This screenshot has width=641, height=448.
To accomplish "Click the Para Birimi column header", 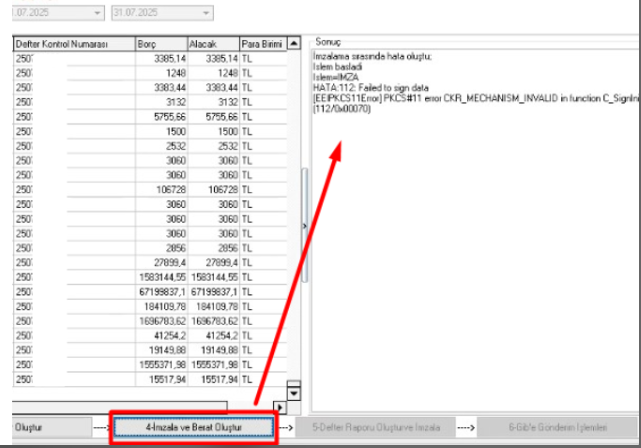I will (262, 44).
